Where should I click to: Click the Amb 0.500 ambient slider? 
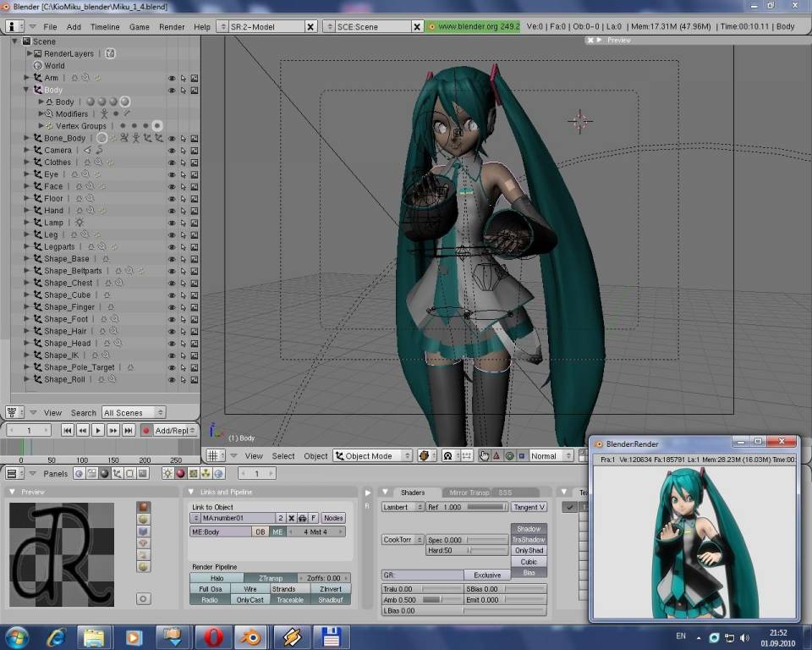[x=422, y=600]
